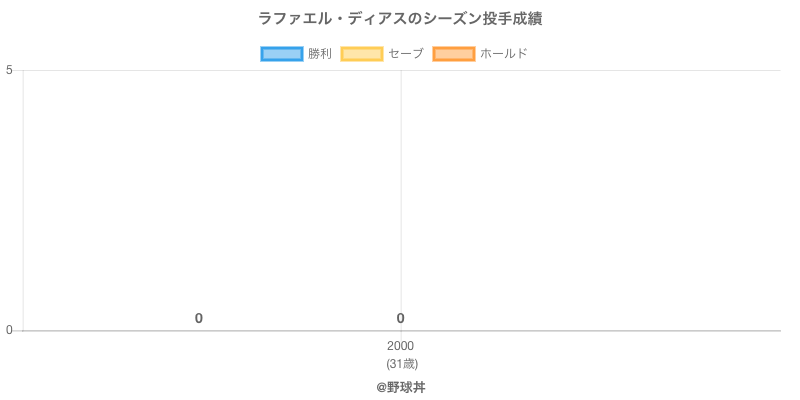800x400 pixels.
Task: Select the left 0 data label
Action: pos(199,319)
